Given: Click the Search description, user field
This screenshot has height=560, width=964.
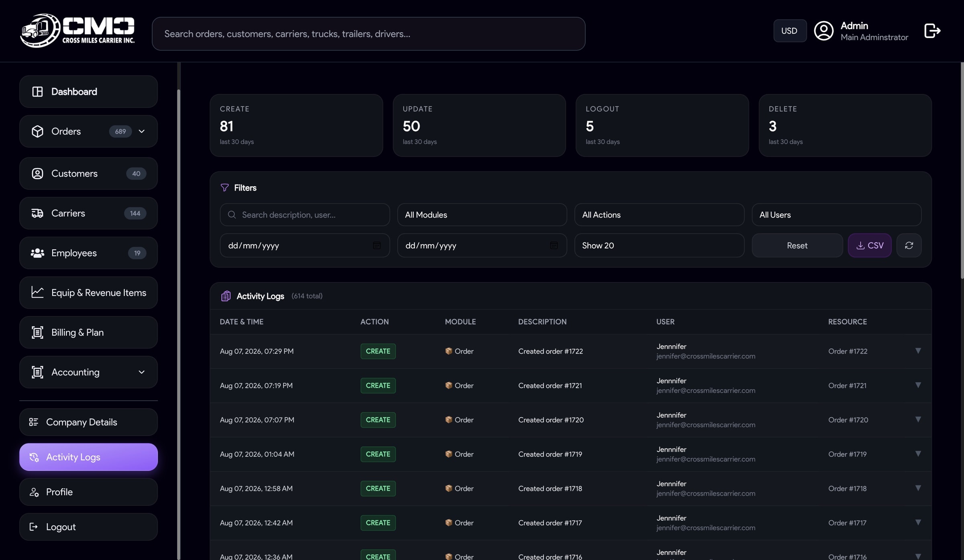Looking at the screenshot, I should (x=304, y=215).
